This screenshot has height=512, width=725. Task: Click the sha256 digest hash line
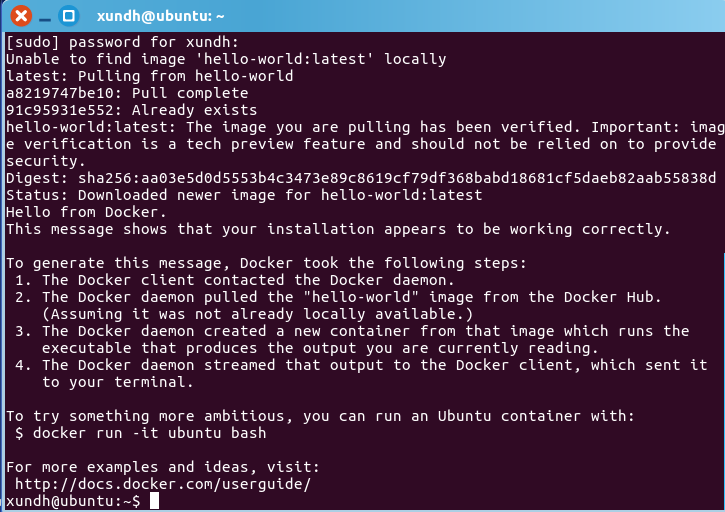pyautogui.click(x=360, y=178)
